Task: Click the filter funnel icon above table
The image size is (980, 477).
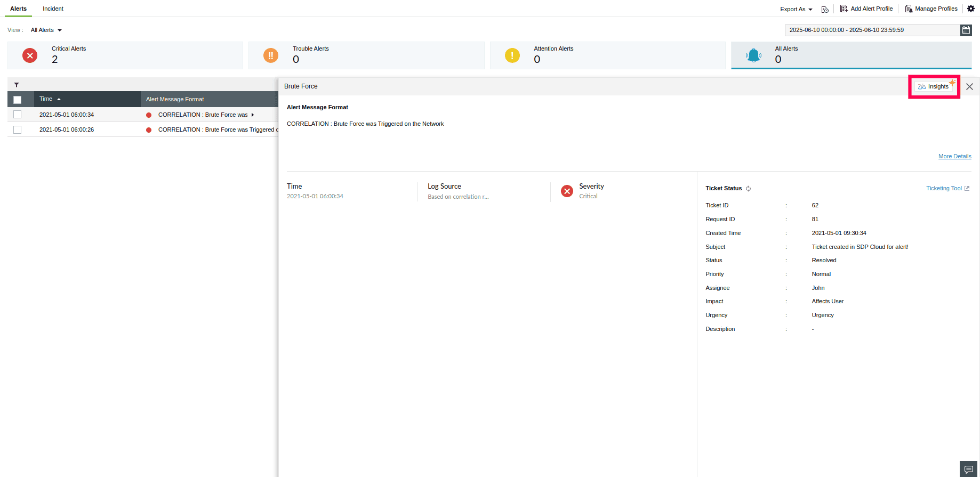Action: (17, 85)
